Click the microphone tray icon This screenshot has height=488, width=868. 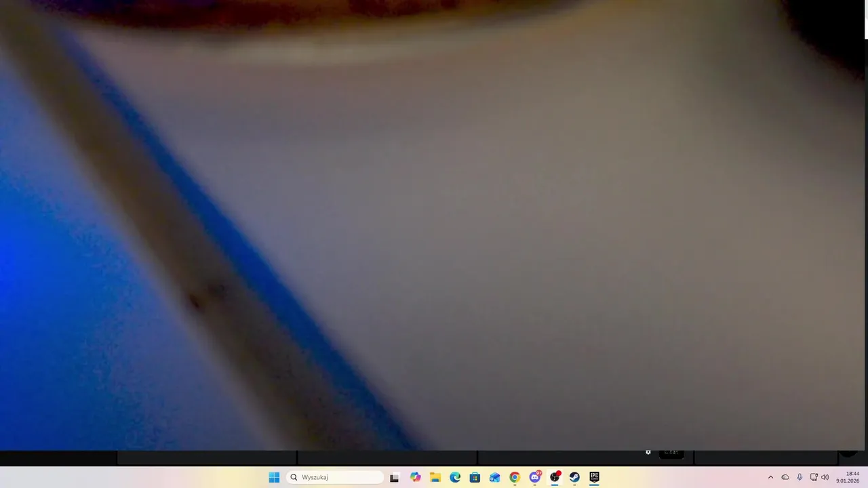tap(800, 477)
